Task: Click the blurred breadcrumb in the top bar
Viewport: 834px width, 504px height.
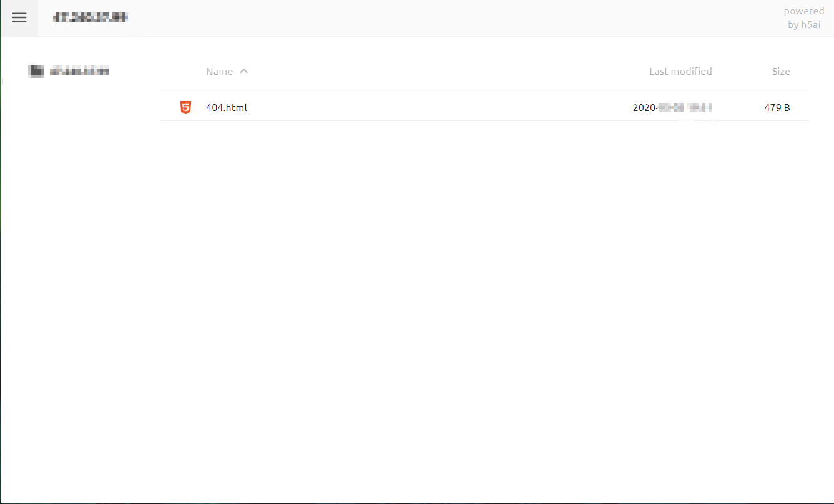Action: tap(91, 18)
